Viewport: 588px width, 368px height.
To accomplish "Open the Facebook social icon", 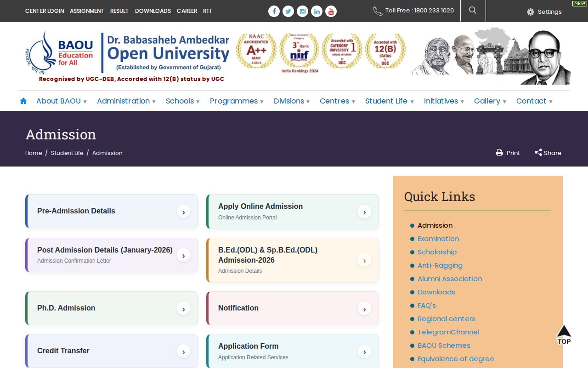I will [274, 11].
